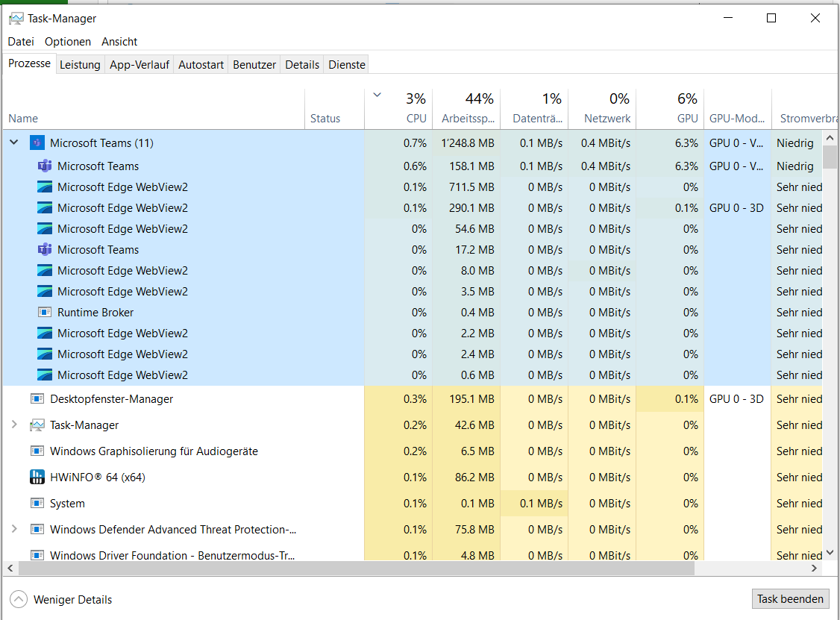
Task: Switch to the Details tab
Action: coord(302,65)
